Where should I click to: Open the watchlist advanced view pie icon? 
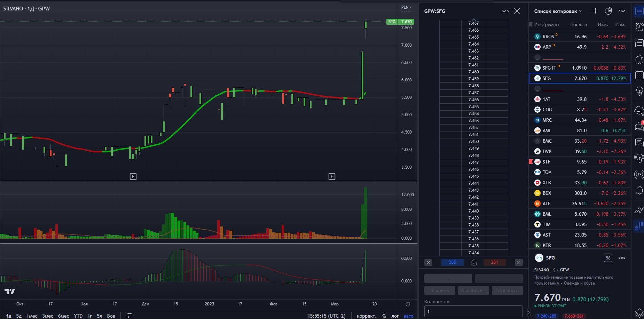point(608,11)
